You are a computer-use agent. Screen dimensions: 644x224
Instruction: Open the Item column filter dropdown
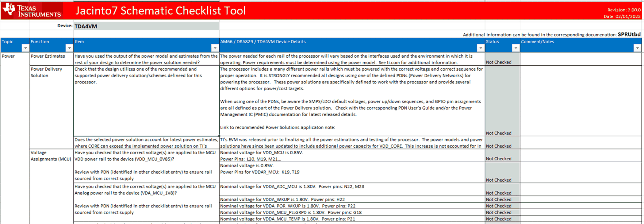point(215,48)
